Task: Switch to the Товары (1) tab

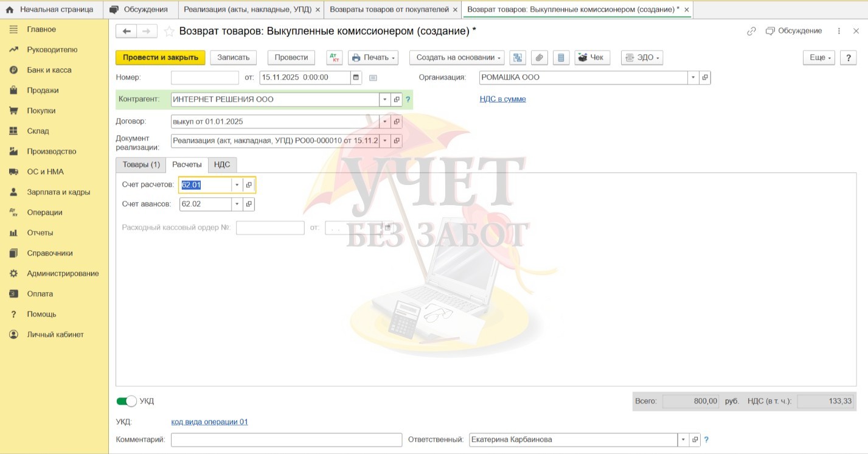Action: click(141, 165)
